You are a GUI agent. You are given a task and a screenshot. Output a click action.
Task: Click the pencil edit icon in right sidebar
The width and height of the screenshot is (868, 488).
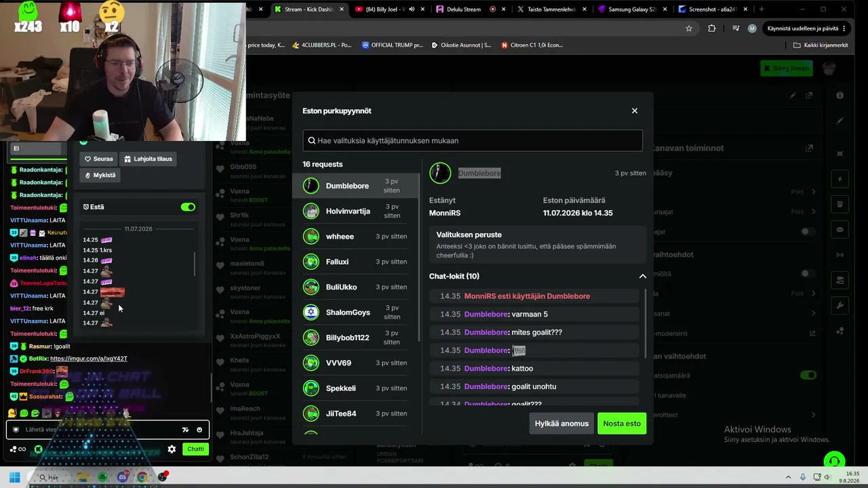[840, 121]
